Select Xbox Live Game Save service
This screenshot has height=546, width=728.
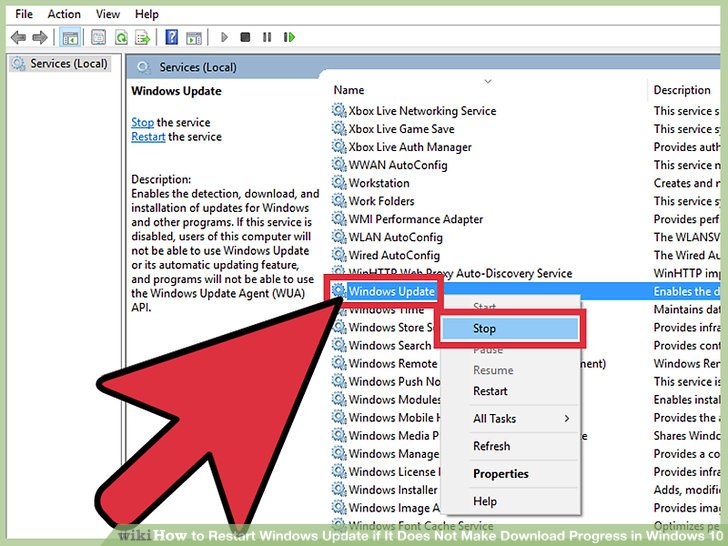click(x=401, y=129)
